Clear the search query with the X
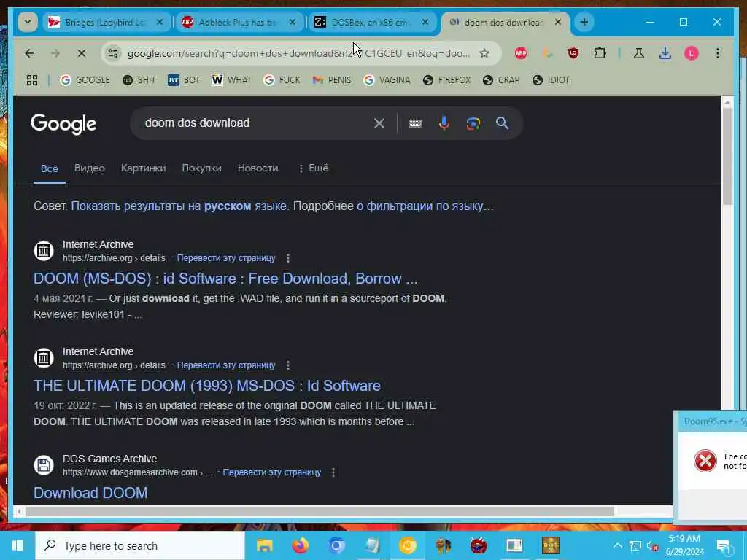The image size is (747, 560). [379, 123]
